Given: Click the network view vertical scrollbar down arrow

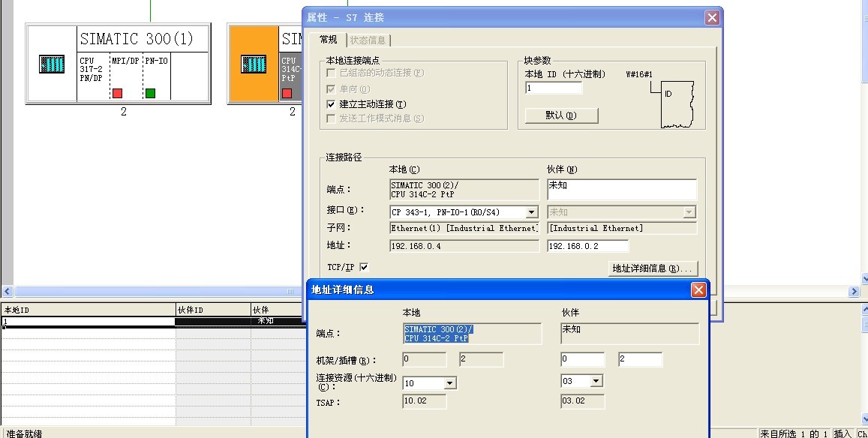Looking at the screenshot, I should point(865,278).
